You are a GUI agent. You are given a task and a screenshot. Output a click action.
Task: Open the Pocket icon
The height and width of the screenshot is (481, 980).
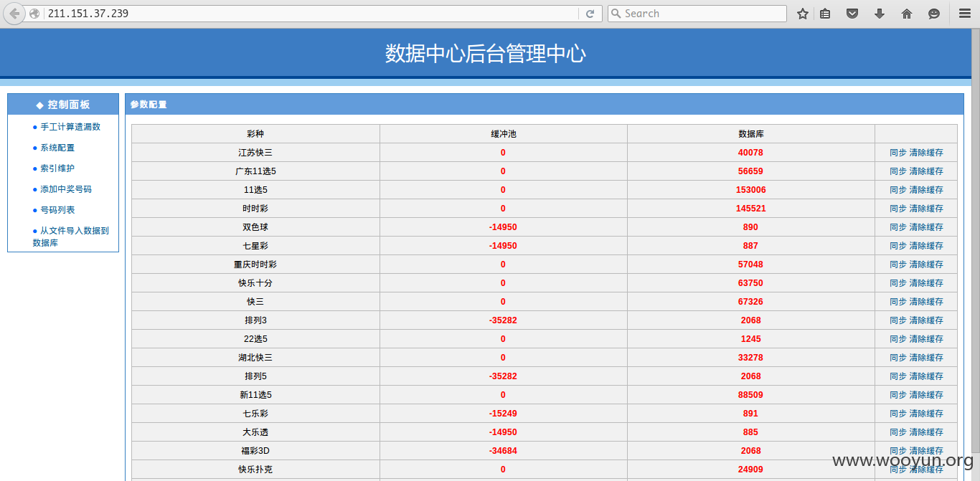[852, 14]
